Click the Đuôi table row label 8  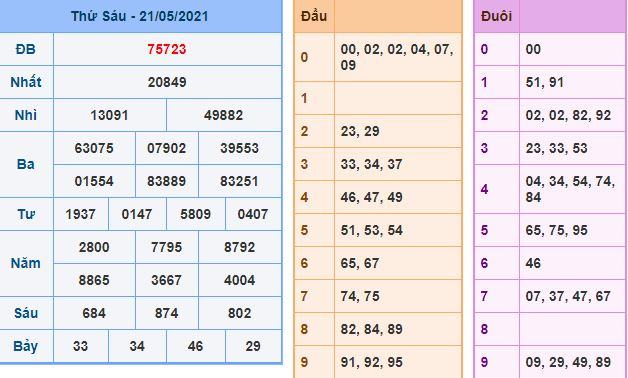click(484, 329)
